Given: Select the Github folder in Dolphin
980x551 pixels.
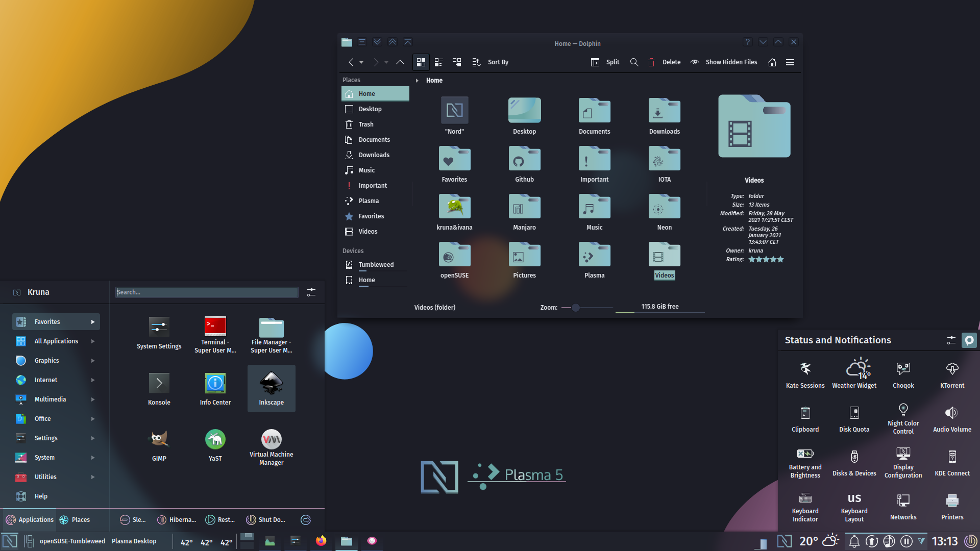Looking at the screenshot, I should (x=524, y=165).
